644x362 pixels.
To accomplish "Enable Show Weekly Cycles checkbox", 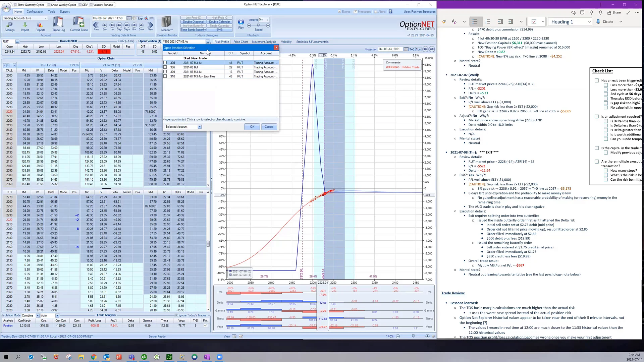I will tap(49, 5).
